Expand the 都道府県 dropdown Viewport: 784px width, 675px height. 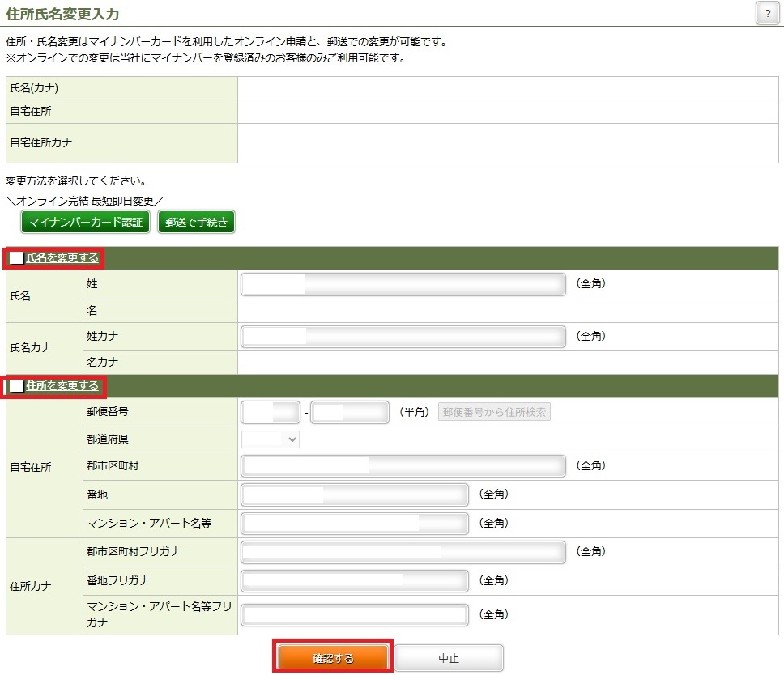click(271, 439)
